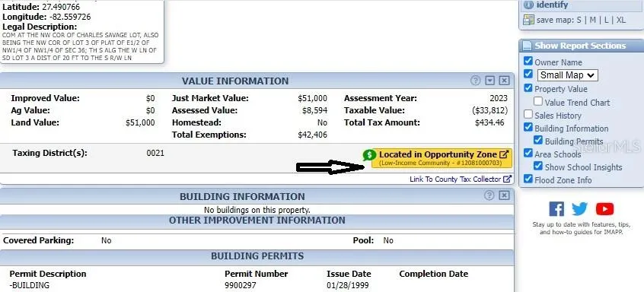
Task: Click the Show Report Sections header icon
Action: [528, 46]
